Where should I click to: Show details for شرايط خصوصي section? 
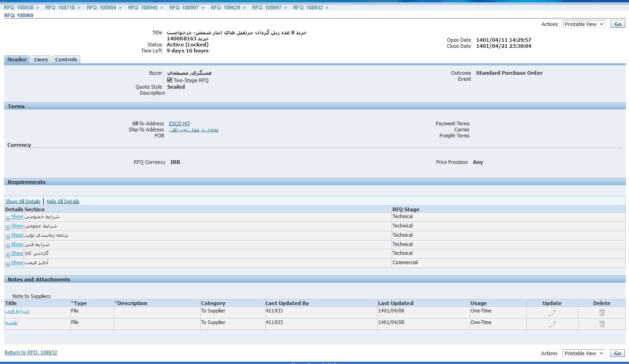(17, 216)
